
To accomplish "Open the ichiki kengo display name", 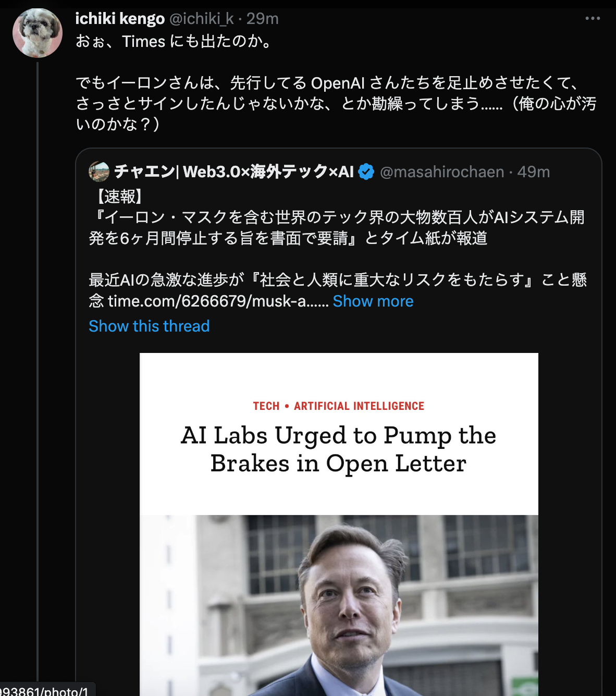I will [x=120, y=19].
